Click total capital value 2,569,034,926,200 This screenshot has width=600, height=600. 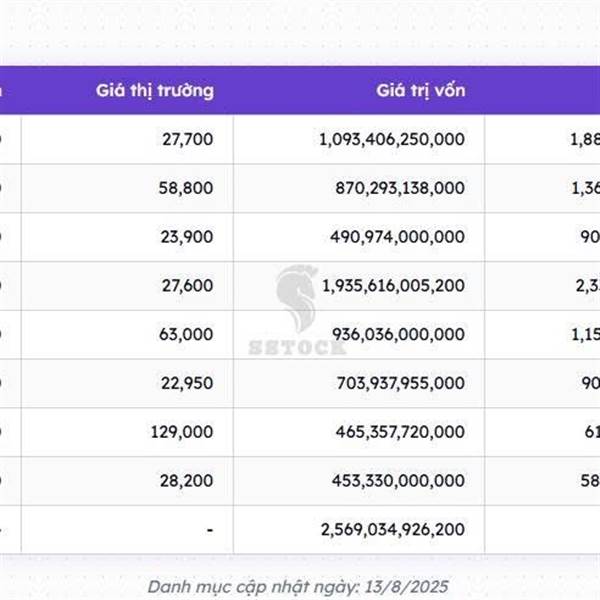tap(393, 530)
